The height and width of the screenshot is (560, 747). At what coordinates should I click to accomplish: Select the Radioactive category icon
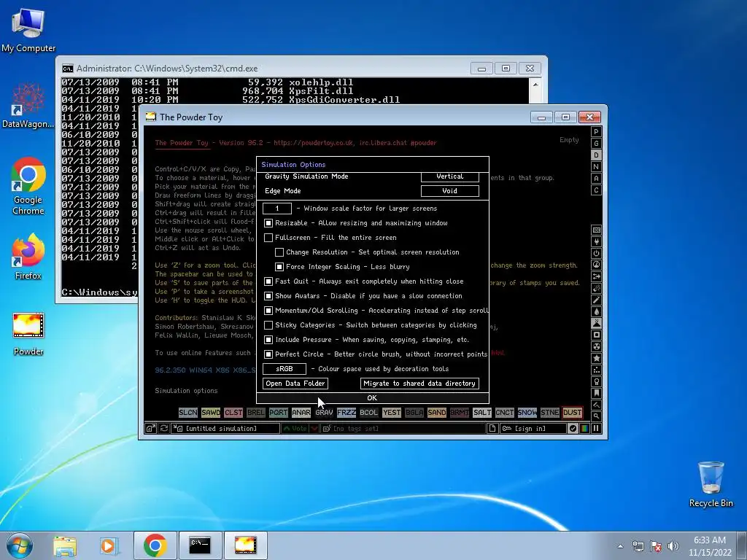596,346
